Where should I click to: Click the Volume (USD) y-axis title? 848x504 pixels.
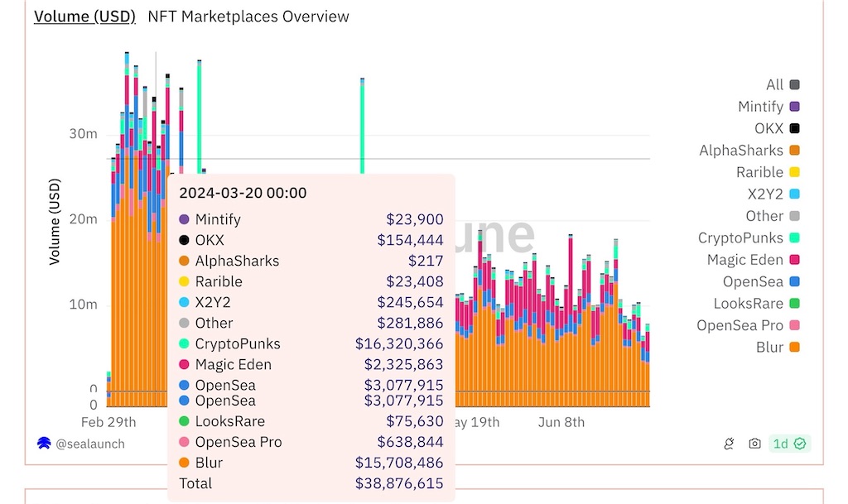point(55,222)
